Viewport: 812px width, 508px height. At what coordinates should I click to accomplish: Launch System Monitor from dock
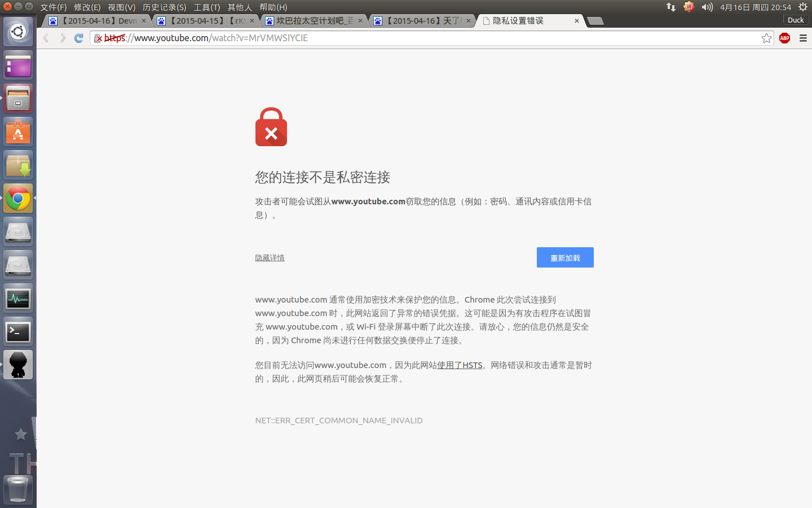click(18, 299)
